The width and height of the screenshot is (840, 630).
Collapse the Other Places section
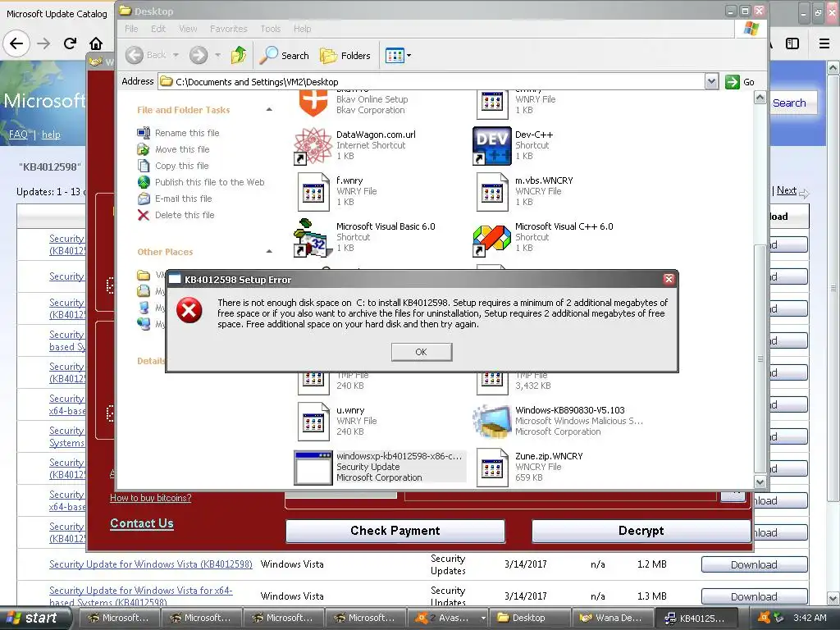click(269, 251)
